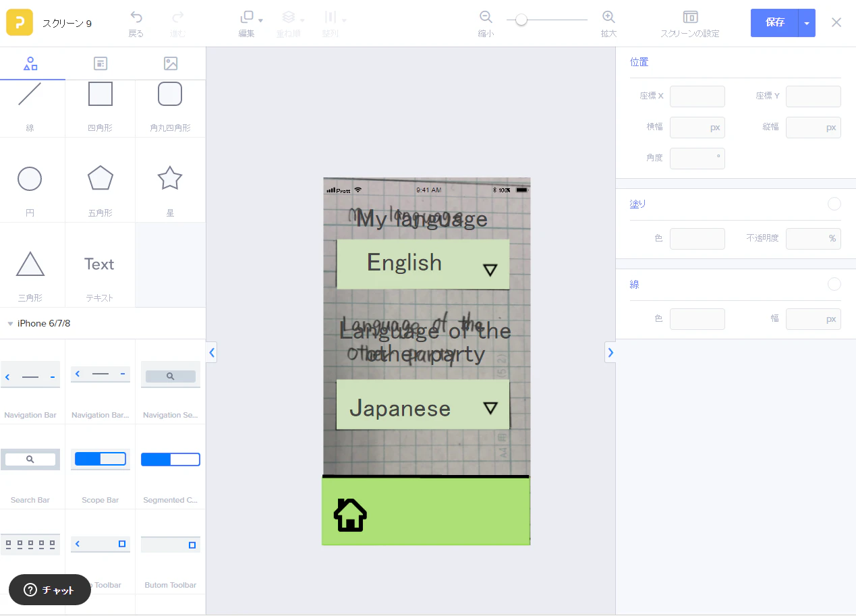The height and width of the screenshot is (616, 856).
Task: Click the 角度 angle field
Action: point(697,159)
